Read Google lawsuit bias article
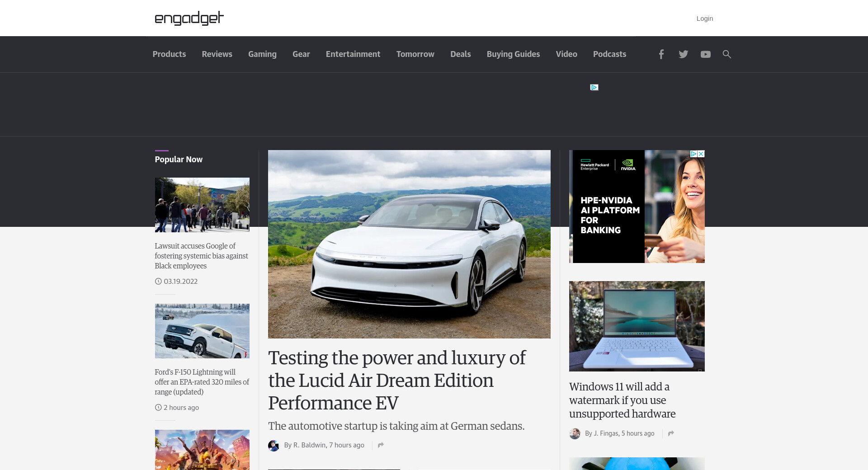The image size is (868, 470). coord(202,256)
